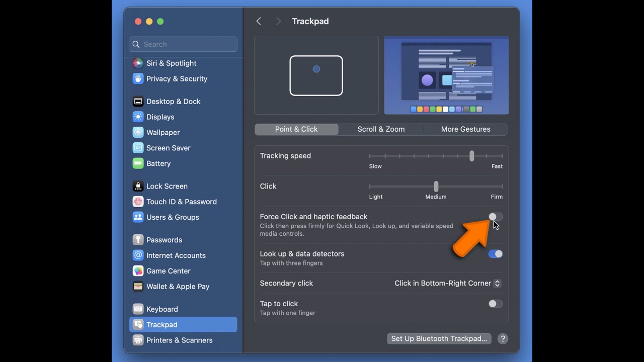The image size is (644, 362).
Task: Select the Touch ID fingerprint icon
Action: click(138, 202)
